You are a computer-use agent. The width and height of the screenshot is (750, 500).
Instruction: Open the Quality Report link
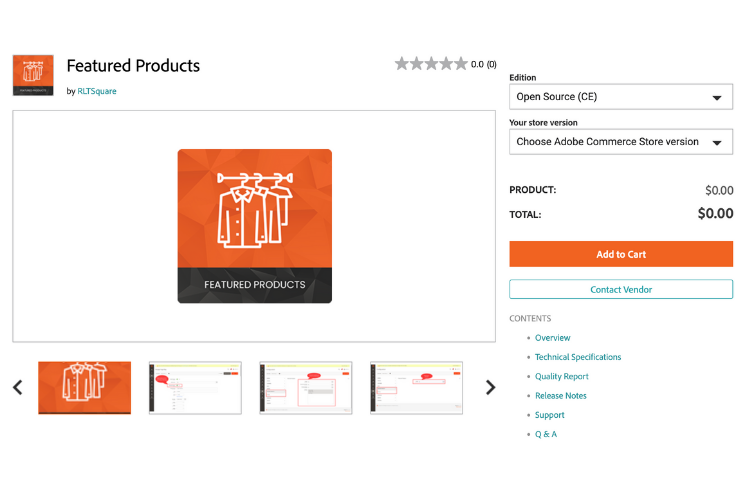561,377
